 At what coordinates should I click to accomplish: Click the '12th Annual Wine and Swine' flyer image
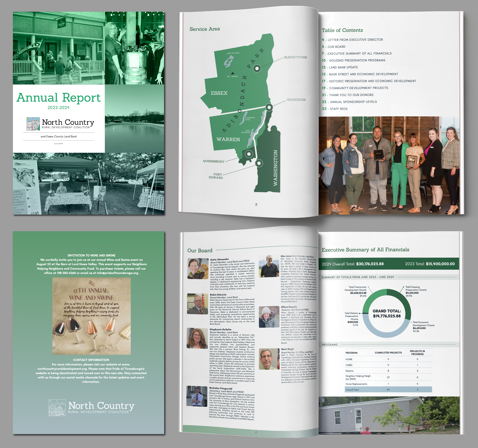pos(92,316)
